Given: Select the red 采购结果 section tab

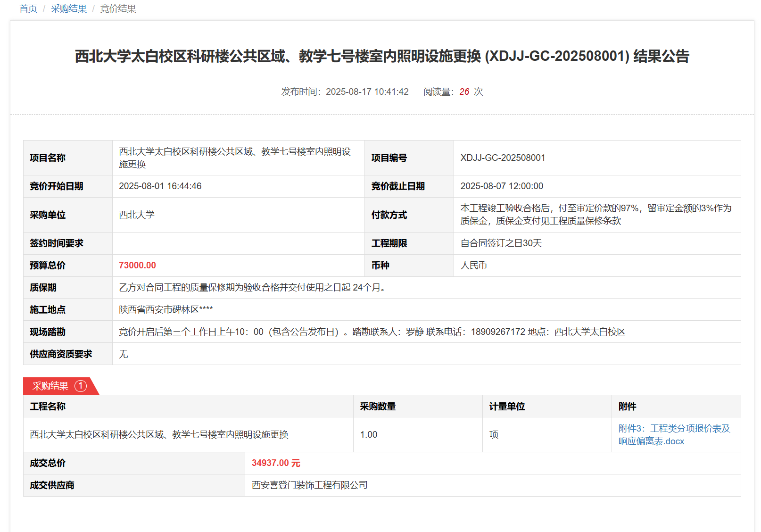Looking at the screenshot, I should point(50,386).
